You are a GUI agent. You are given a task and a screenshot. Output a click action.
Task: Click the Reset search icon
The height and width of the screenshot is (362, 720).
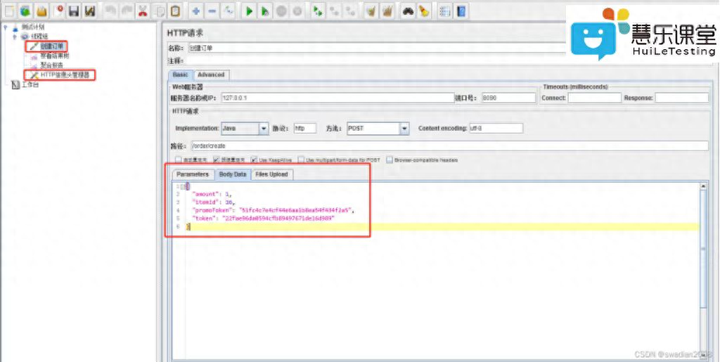(x=424, y=11)
